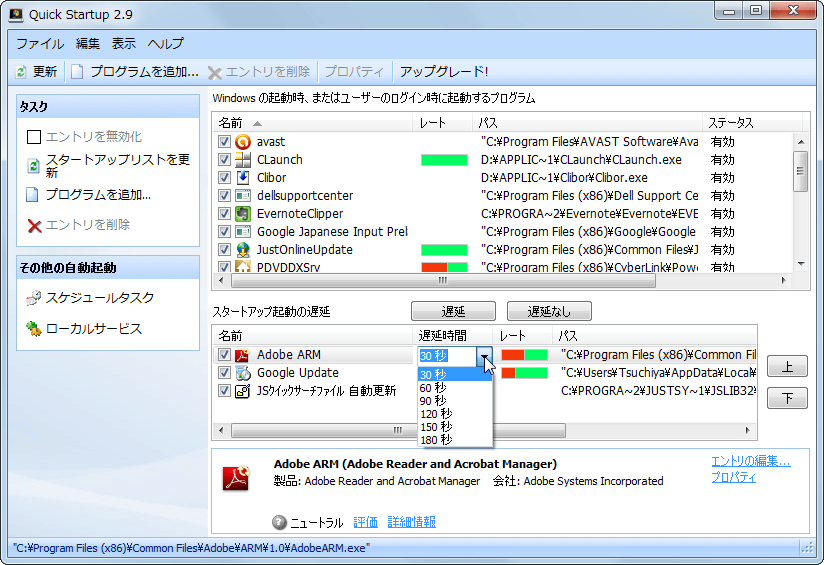This screenshot has width=824, height=565.
Task: Uncheck the Clibor startup checkbox
Action: coord(224,177)
